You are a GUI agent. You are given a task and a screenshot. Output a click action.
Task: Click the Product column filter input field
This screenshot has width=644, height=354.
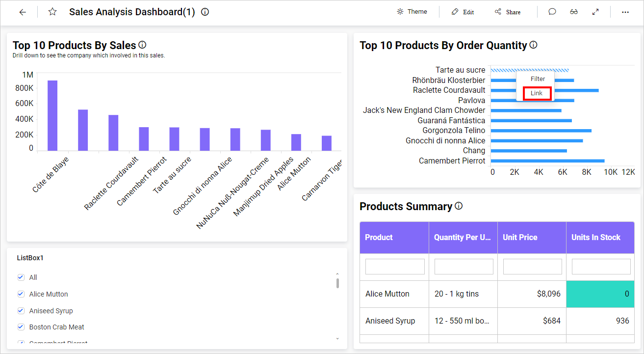395,267
